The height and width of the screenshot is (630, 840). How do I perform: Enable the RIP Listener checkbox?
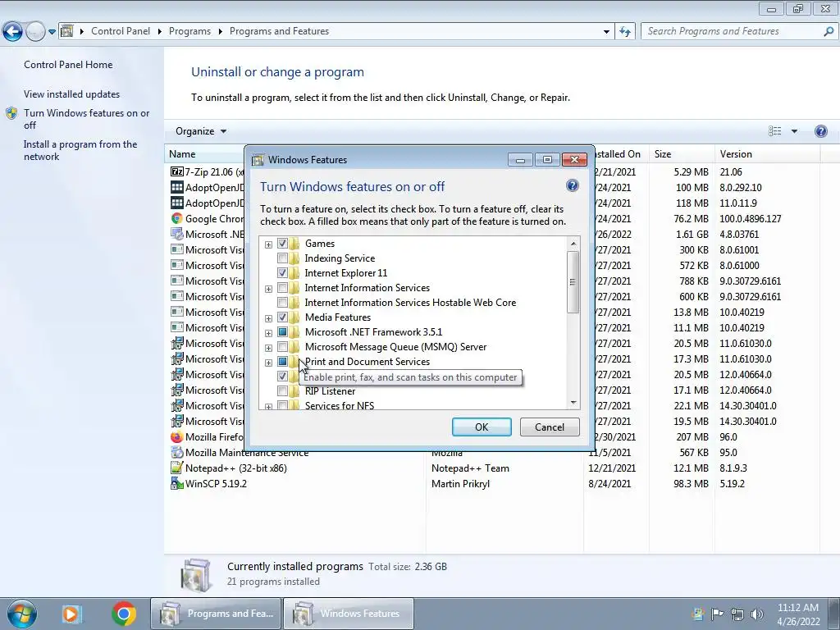point(282,391)
